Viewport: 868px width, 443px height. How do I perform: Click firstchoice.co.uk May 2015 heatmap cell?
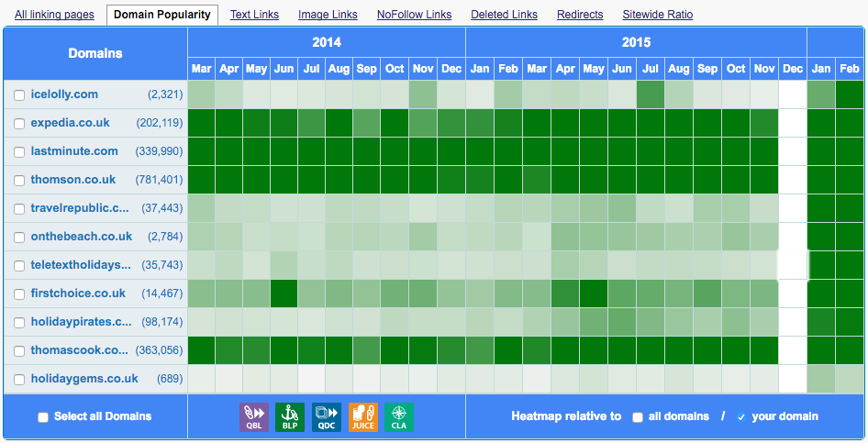[594, 293]
